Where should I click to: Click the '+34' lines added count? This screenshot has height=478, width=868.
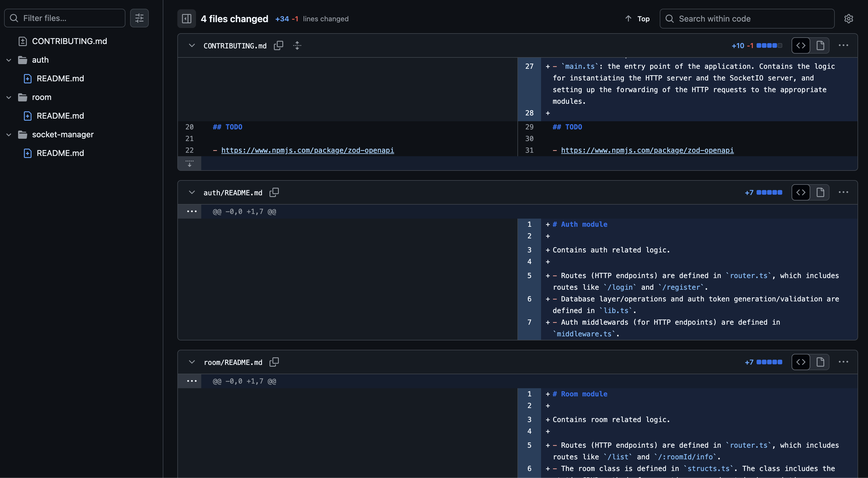282,19
